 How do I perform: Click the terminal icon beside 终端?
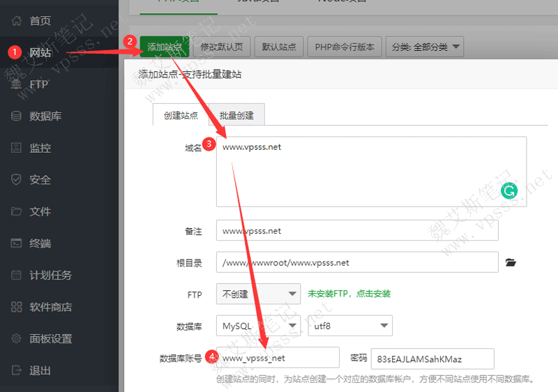pyautogui.click(x=17, y=243)
